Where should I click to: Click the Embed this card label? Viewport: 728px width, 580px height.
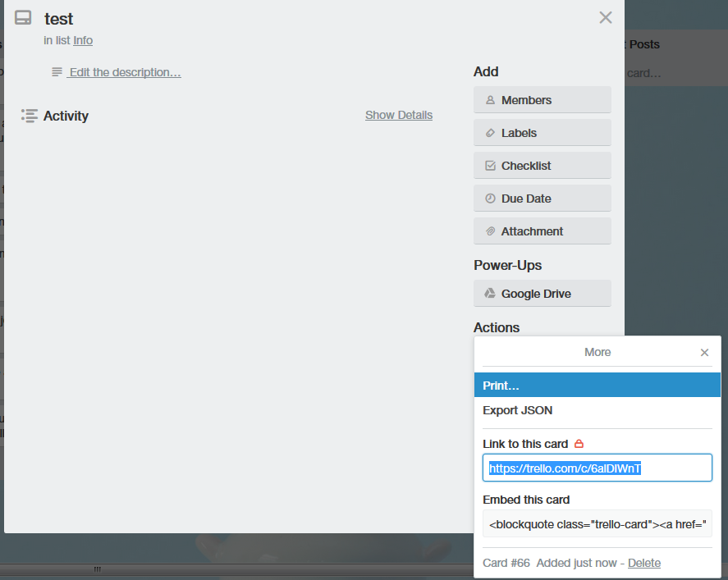point(526,500)
